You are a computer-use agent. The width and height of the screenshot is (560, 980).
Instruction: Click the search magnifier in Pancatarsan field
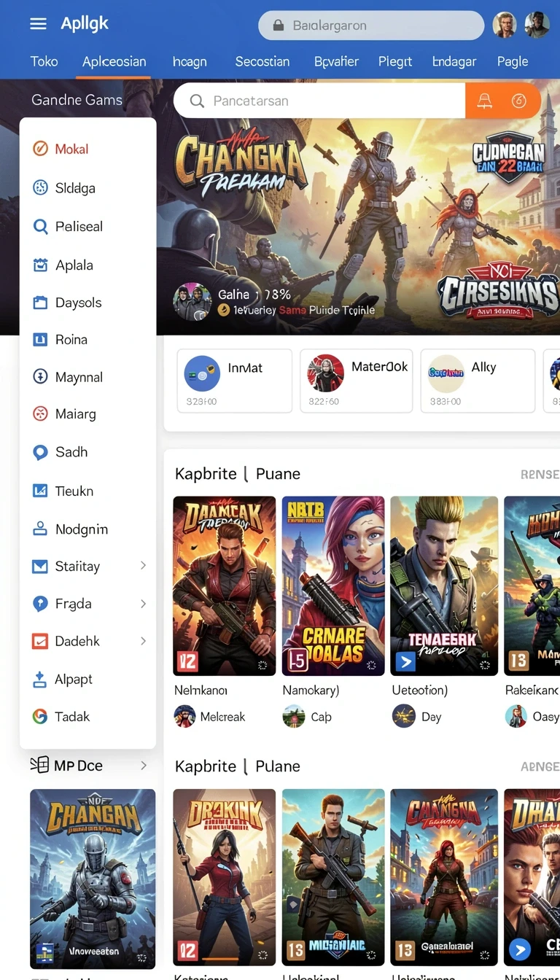[x=197, y=101]
